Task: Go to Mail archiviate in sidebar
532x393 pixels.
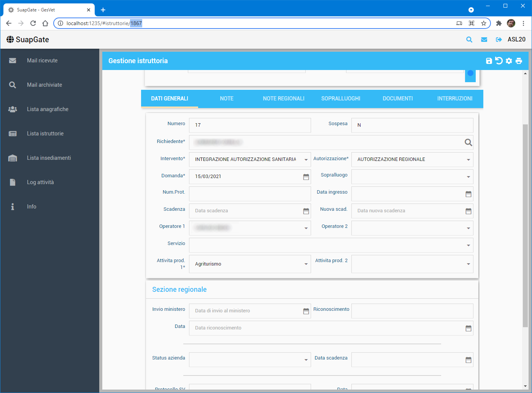Action: [x=44, y=85]
